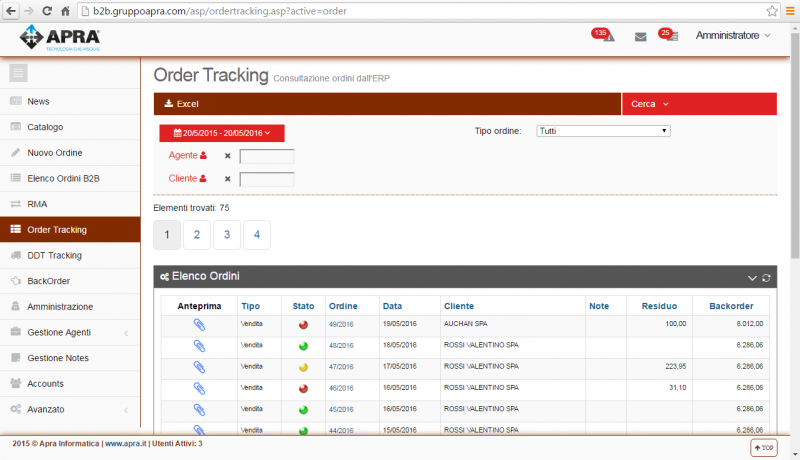Go to browser home icon
The height and width of the screenshot is (460, 800).
click(x=65, y=11)
